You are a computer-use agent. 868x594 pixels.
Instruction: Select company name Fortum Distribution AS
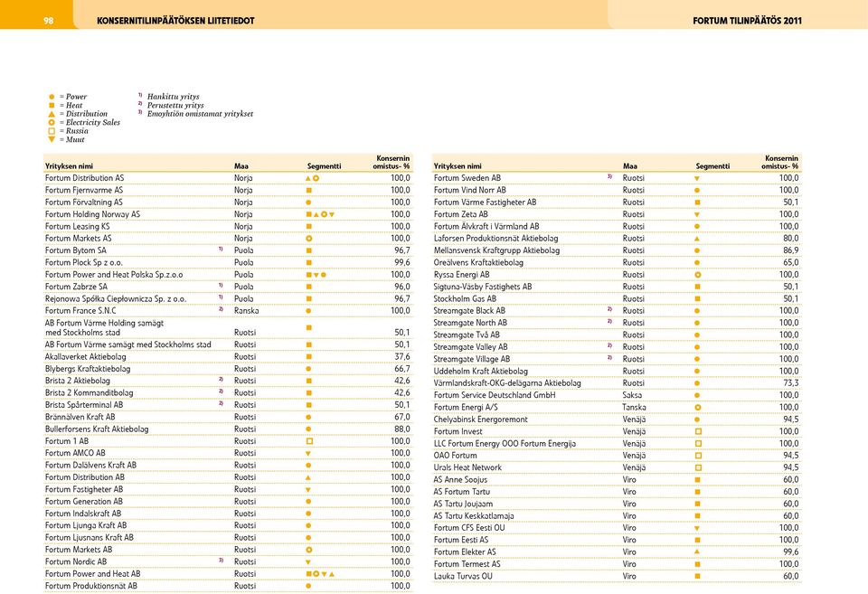coord(85,178)
